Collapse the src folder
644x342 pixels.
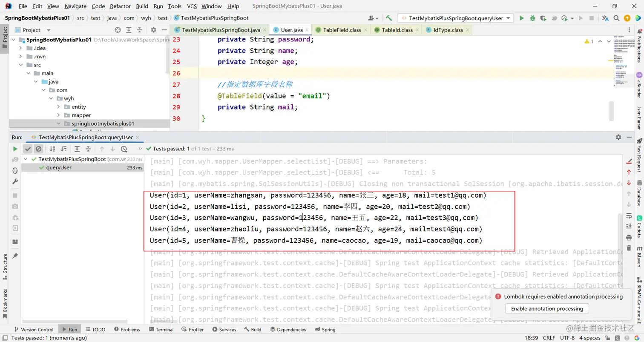tap(20, 65)
